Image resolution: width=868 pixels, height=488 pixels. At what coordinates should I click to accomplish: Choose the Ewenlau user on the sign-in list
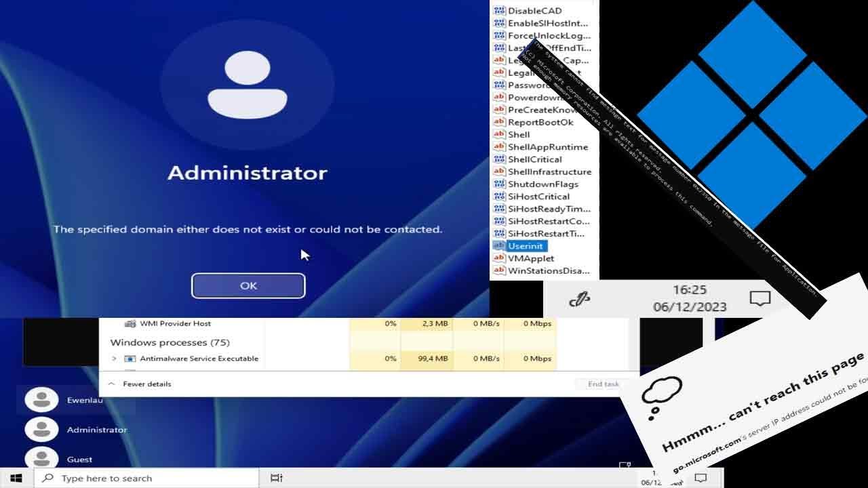click(76, 400)
